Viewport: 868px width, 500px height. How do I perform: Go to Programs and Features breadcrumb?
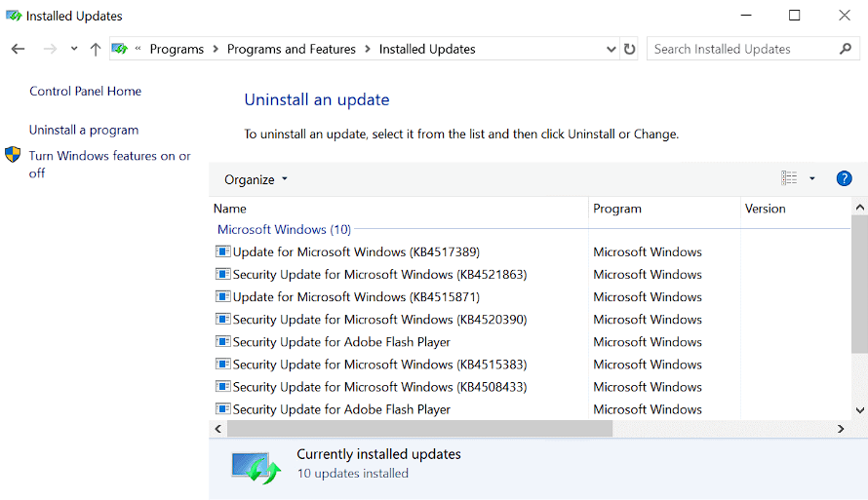pyautogui.click(x=293, y=49)
